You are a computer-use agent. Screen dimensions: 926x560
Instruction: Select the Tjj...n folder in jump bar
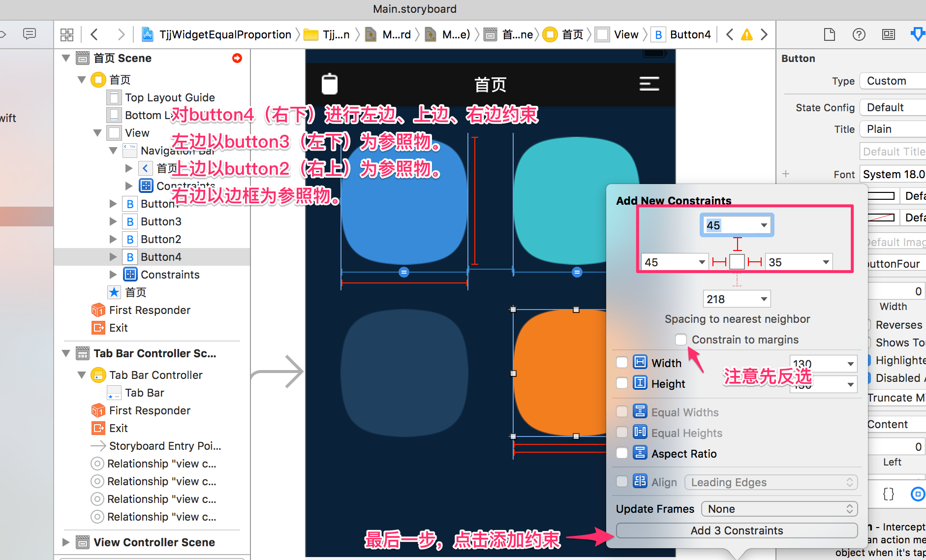[x=327, y=34]
